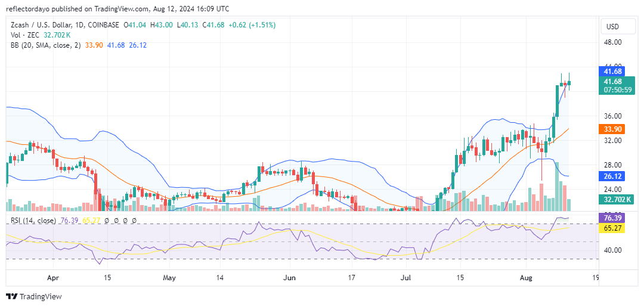644x307 pixels.
Task: Click the 19 date label after Aug
Action: tap(596, 278)
